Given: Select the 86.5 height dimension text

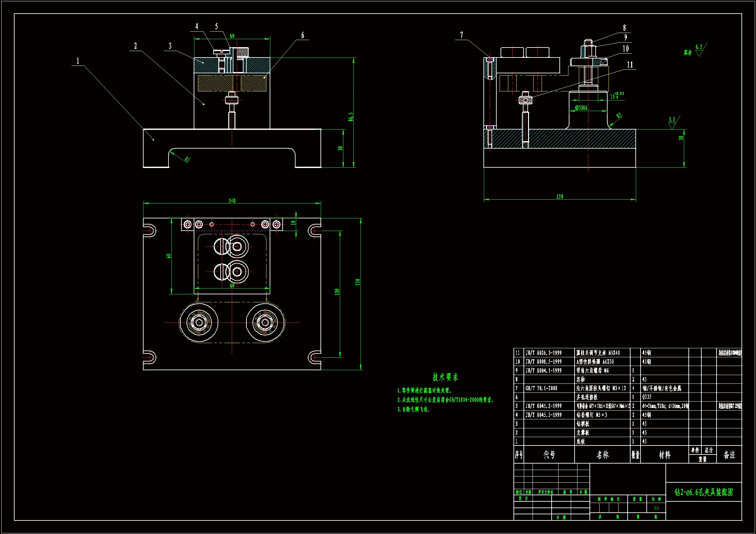Looking at the screenshot, I should pyautogui.click(x=351, y=117).
